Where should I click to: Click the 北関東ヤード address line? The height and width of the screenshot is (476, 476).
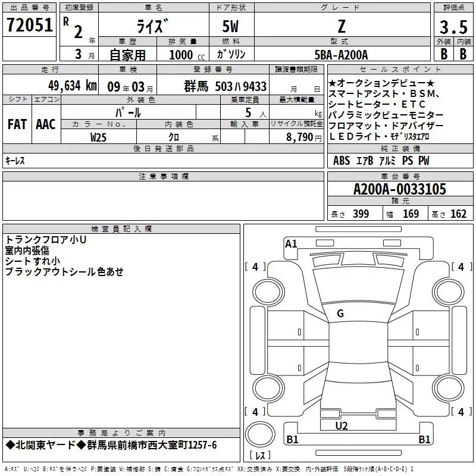111,445
